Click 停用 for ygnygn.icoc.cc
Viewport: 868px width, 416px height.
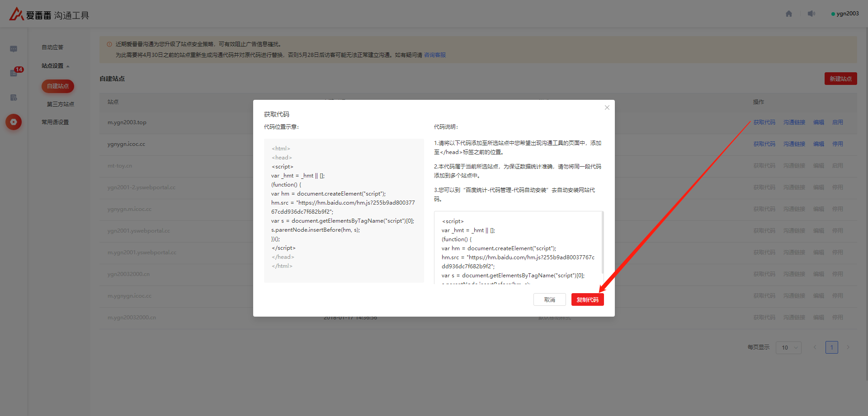tap(838, 144)
